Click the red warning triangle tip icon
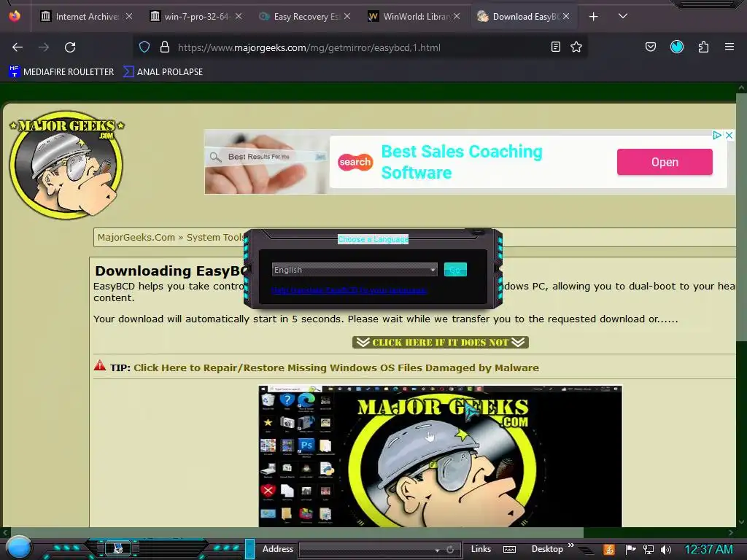The image size is (747, 560). coord(99,366)
